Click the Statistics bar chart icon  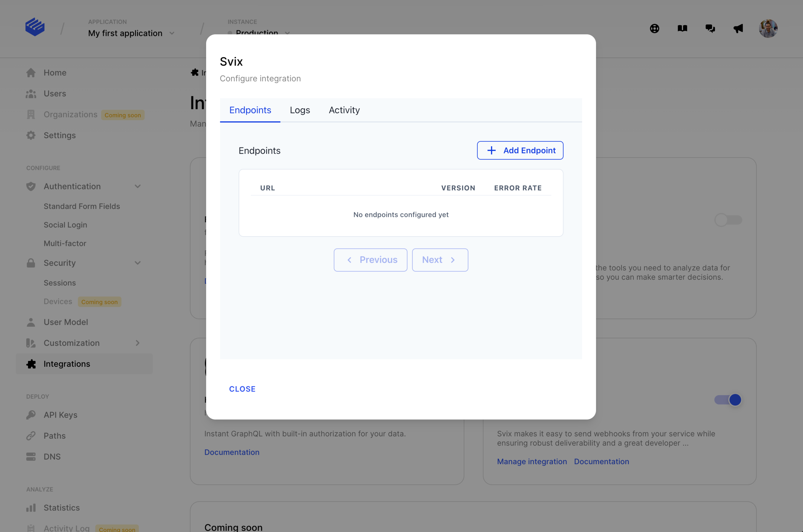[x=31, y=507]
